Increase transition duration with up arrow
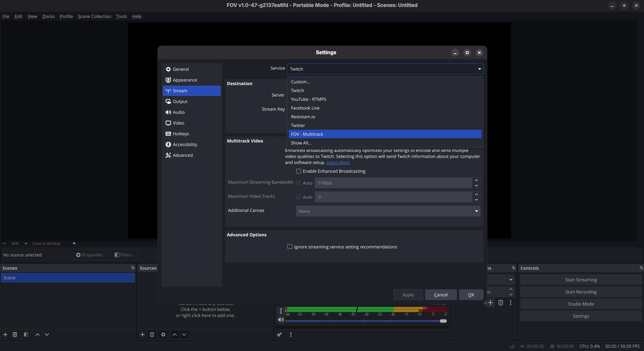This screenshot has width=644, height=351. 511,289
